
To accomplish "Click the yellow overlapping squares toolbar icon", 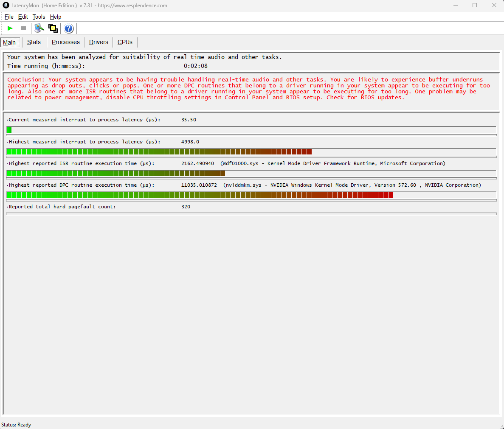I will tap(53, 28).
